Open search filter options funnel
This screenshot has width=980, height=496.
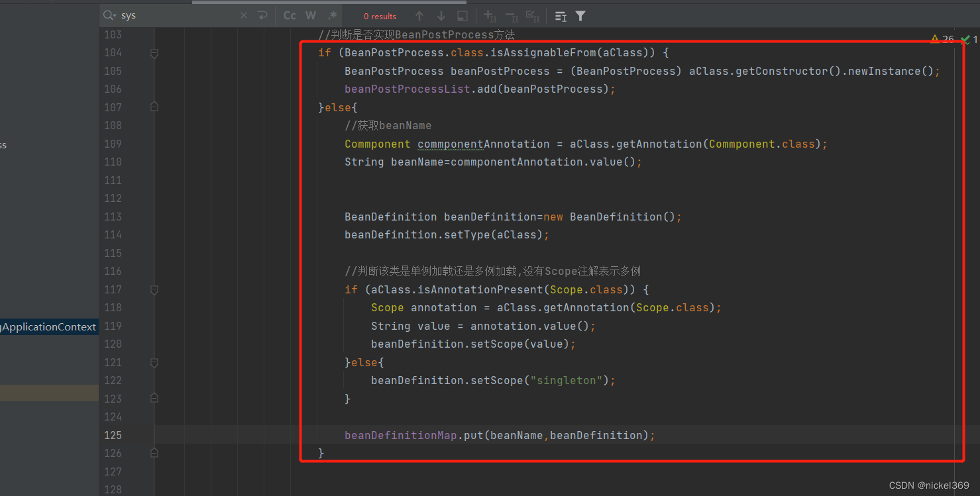pyautogui.click(x=580, y=16)
